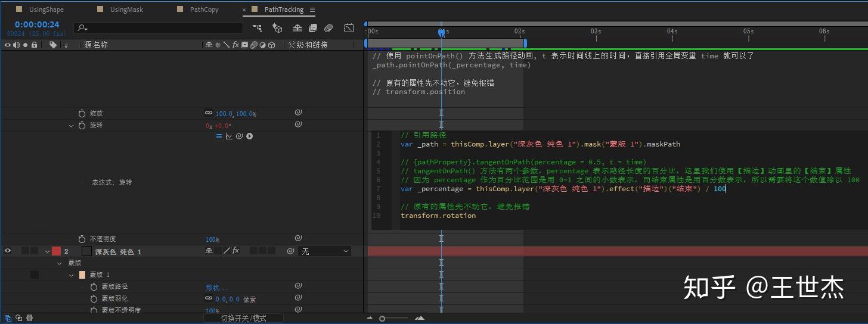Image resolution: width=868 pixels, height=324 pixels.
Task: Expand Layer Switches pane button
Action: click(7, 318)
